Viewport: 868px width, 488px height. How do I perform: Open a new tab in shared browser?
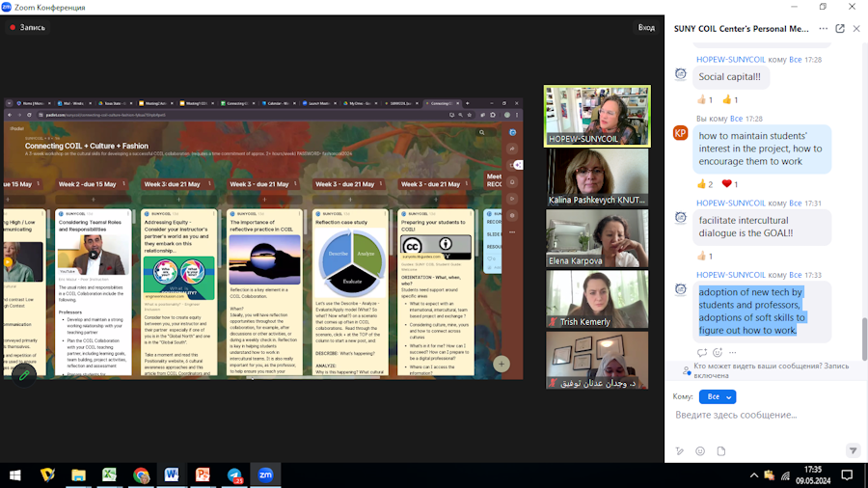click(467, 103)
